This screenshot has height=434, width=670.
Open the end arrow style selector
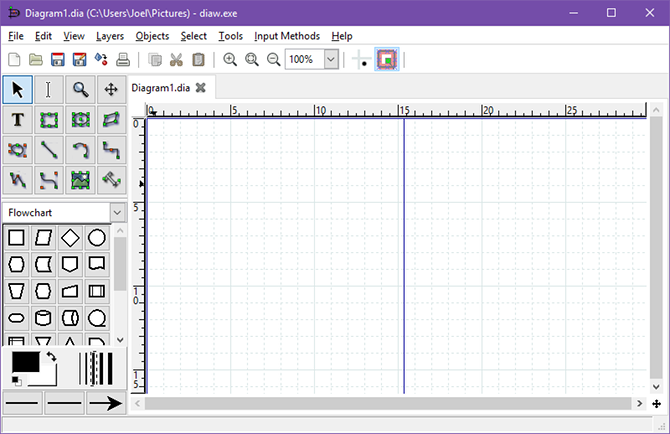click(x=105, y=403)
